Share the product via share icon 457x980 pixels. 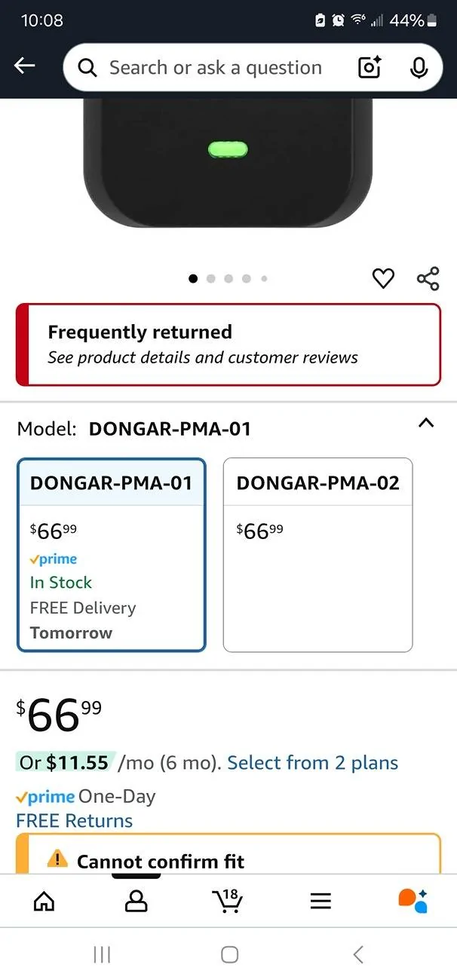(428, 278)
